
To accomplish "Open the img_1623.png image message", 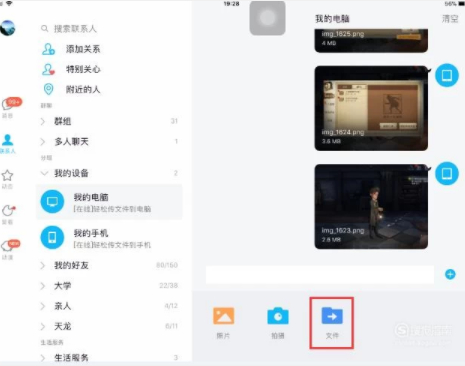I will click(x=371, y=207).
